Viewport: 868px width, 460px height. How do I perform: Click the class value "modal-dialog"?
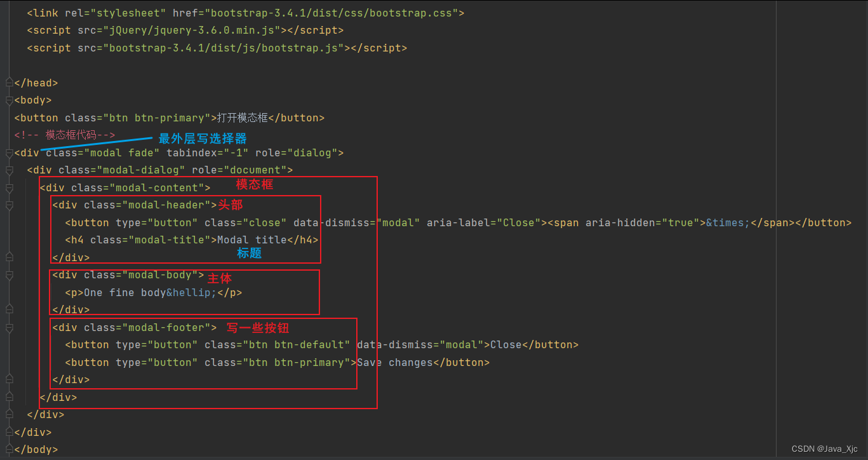[141, 170]
